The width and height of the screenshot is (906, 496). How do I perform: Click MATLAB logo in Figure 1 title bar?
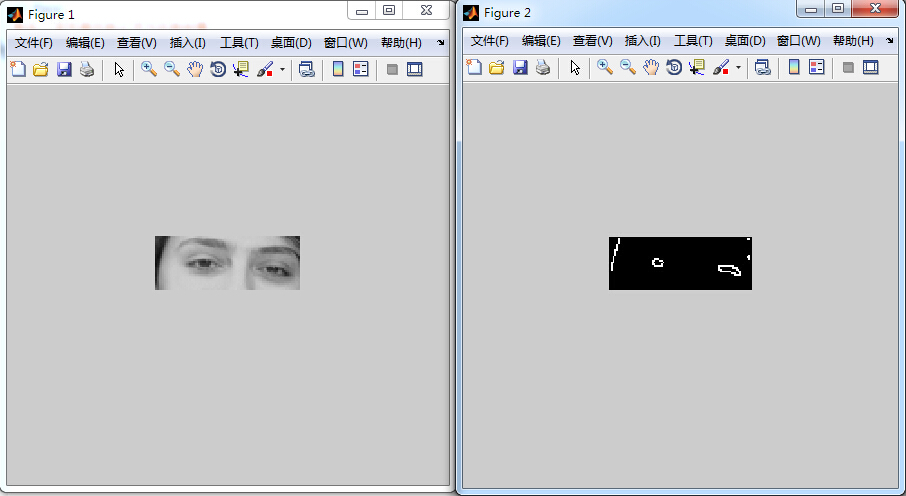click(x=14, y=14)
